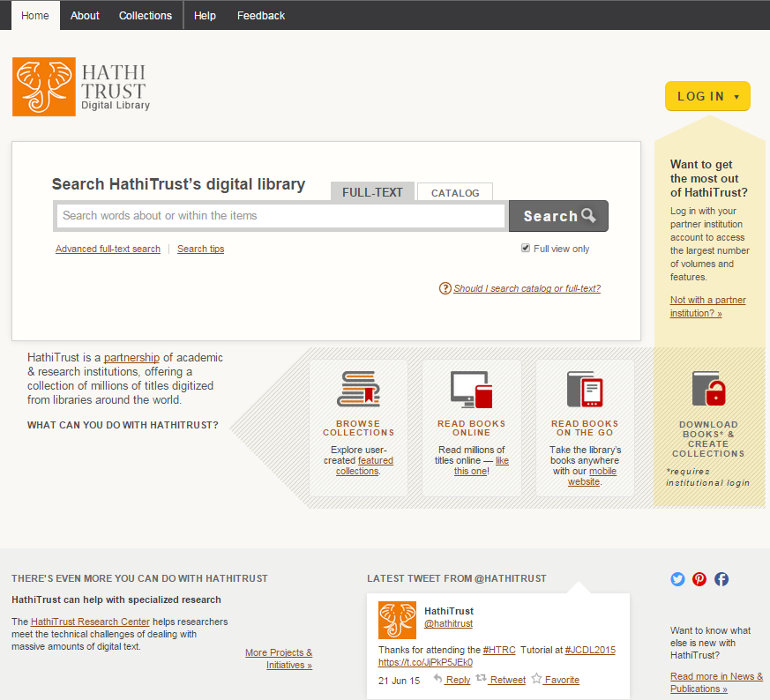Expand the LOG IN dropdown arrow

(736, 97)
